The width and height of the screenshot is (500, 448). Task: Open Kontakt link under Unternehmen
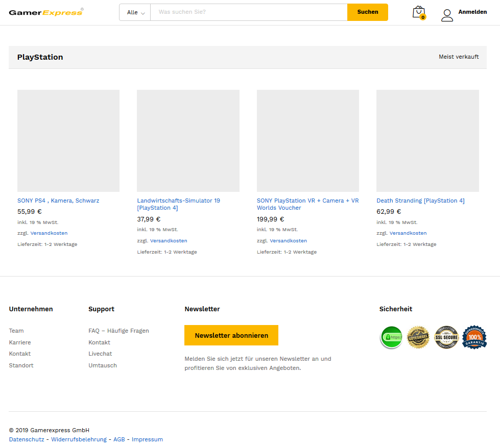20,354
